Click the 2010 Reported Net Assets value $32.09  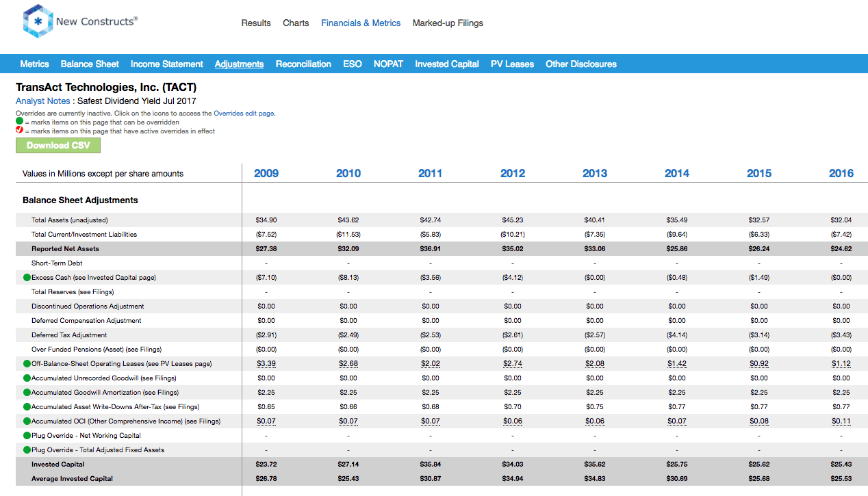[348, 249]
